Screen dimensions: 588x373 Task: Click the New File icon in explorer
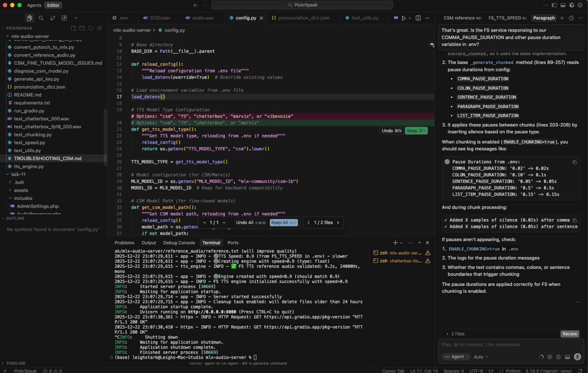click(x=73, y=28)
